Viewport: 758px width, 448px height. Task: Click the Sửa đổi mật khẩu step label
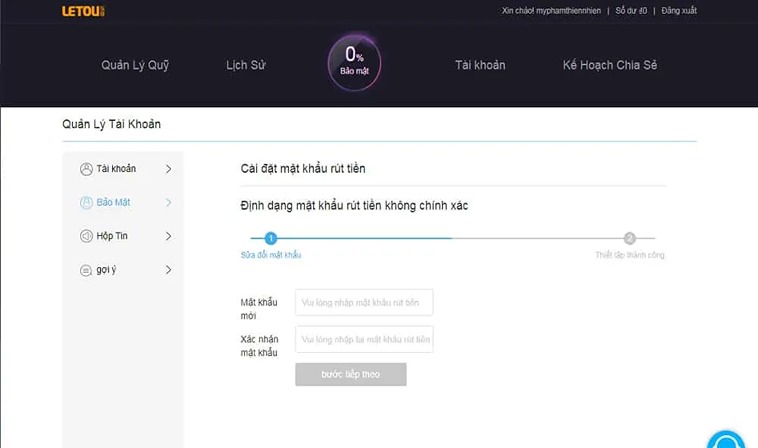[271, 255]
